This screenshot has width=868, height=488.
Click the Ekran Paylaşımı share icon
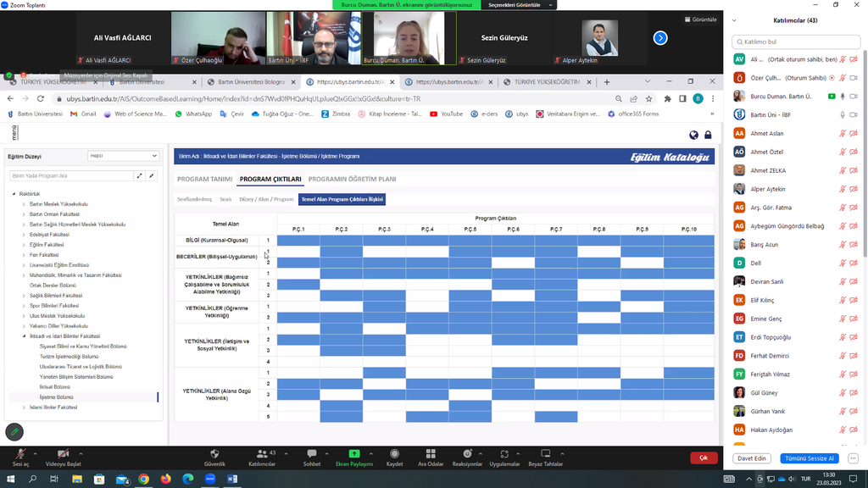click(353, 454)
